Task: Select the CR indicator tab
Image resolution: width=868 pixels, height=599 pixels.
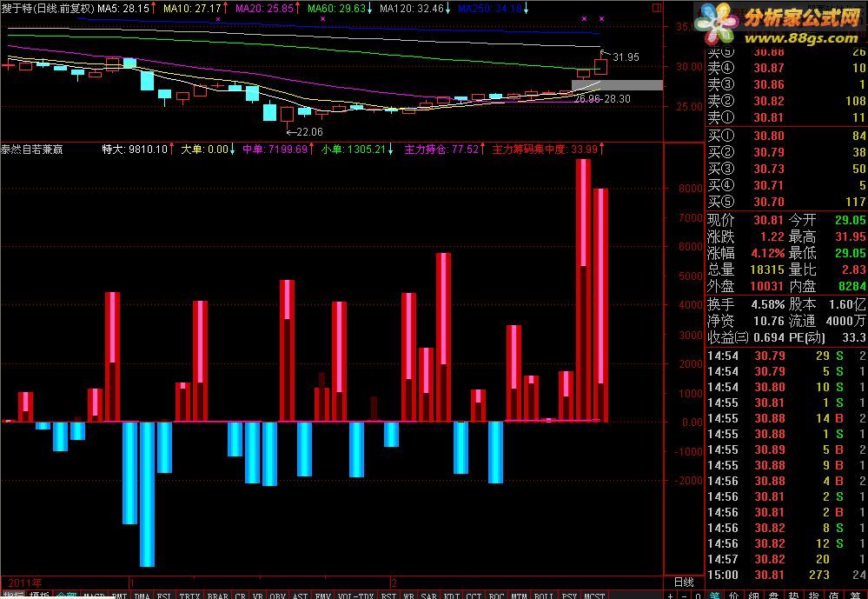Action: pos(241,596)
